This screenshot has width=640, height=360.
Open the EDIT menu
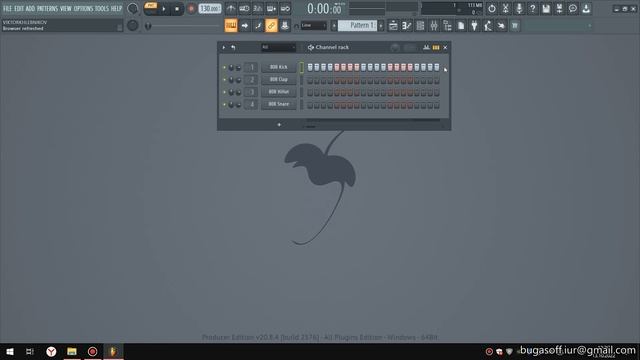(19, 8)
